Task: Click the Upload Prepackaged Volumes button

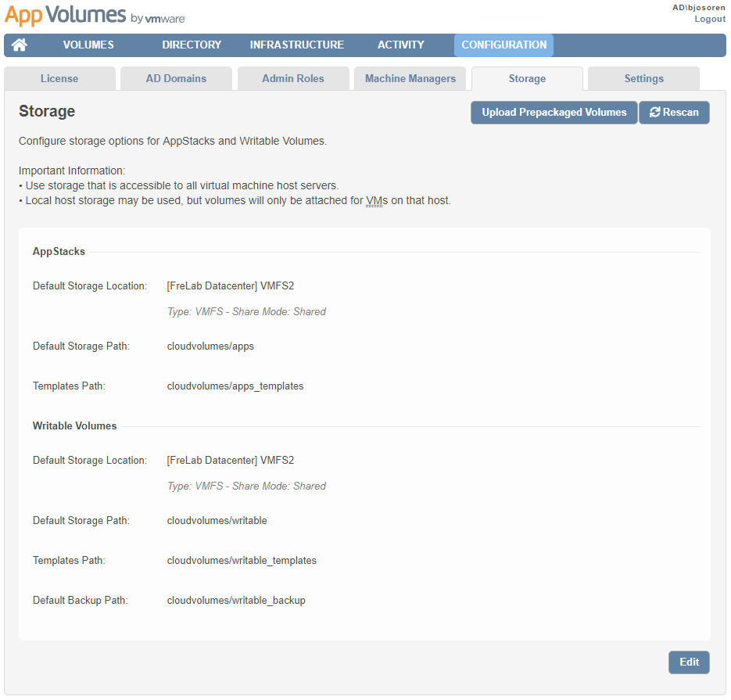Action: tap(554, 112)
